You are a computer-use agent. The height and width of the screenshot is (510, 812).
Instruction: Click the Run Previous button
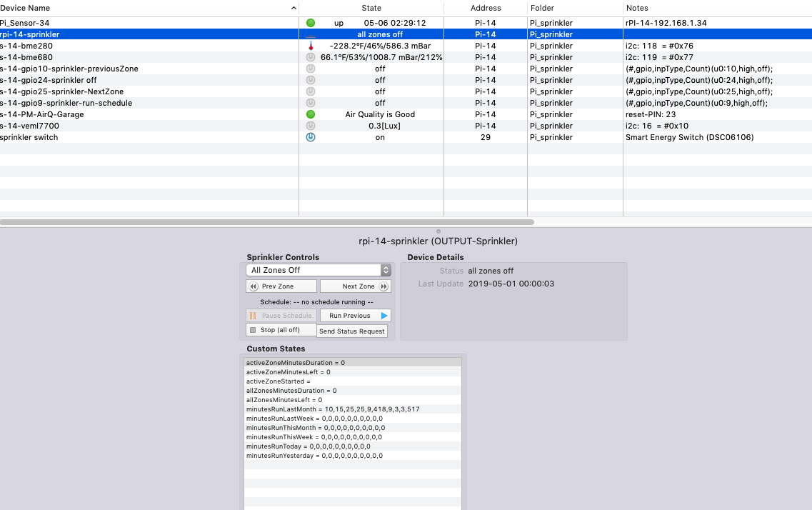pyautogui.click(x=355, y=315)
